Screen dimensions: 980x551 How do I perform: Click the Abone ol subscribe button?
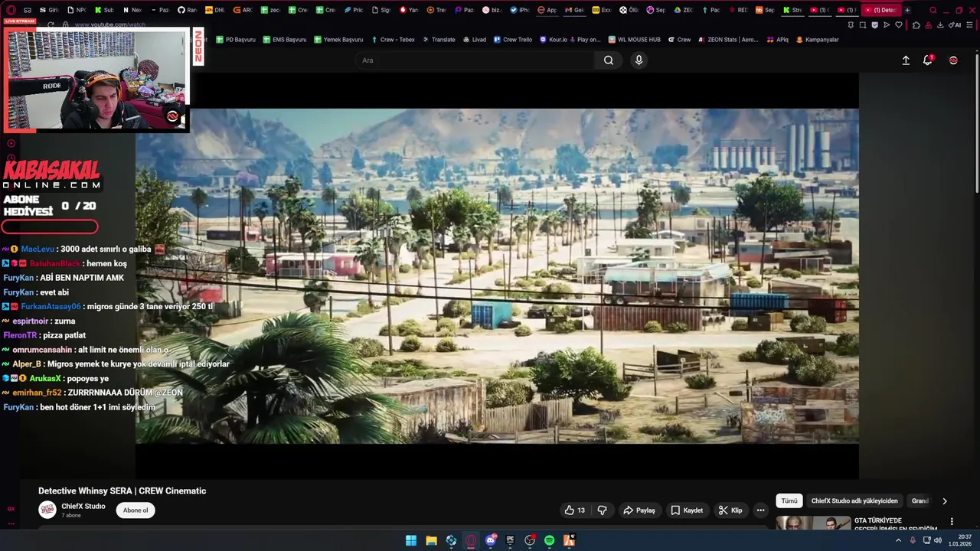pos(136,510)
